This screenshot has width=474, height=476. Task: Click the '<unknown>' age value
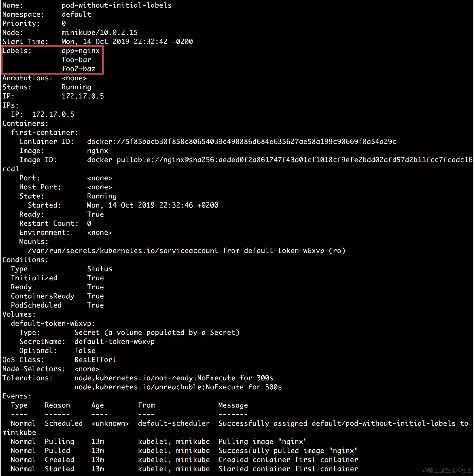point(110,424)
